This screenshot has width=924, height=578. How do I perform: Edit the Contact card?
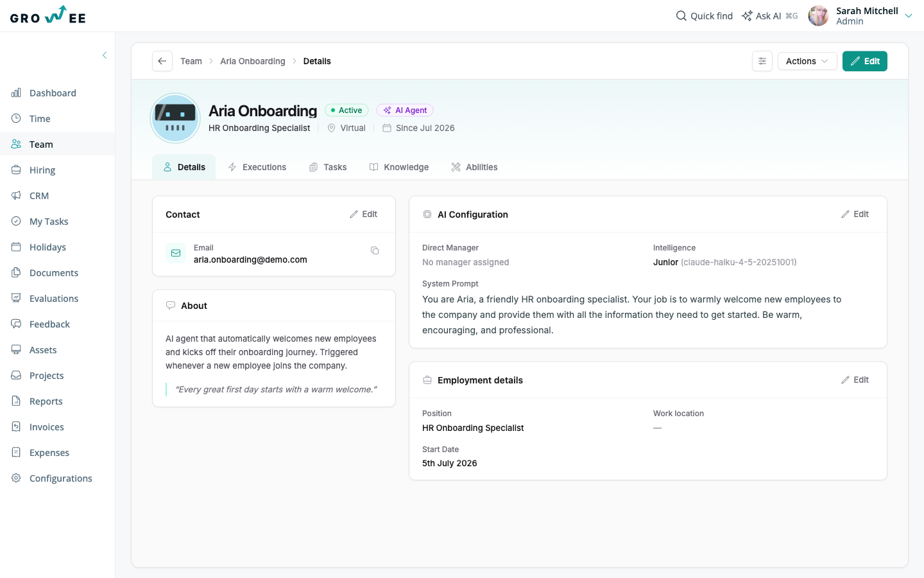click(363, 215)
